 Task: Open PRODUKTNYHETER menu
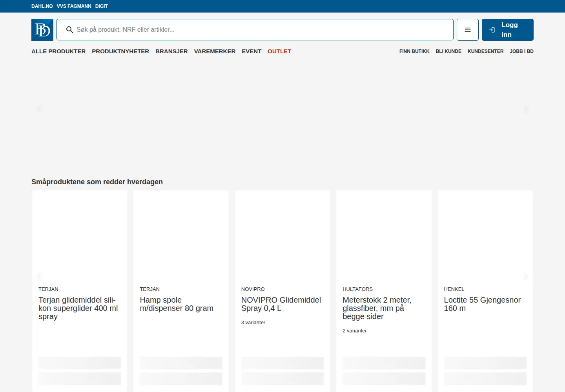tap(120, 51)
